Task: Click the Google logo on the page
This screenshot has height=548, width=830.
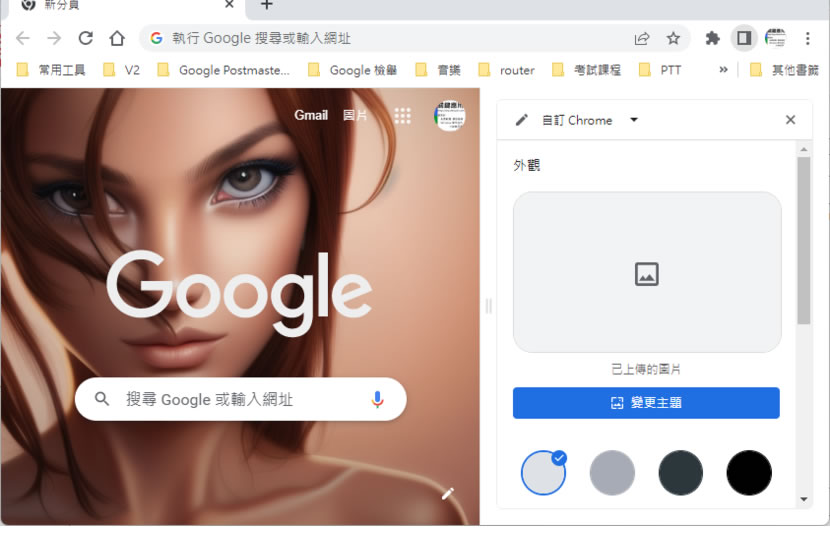Action: (x=240, y=293)
